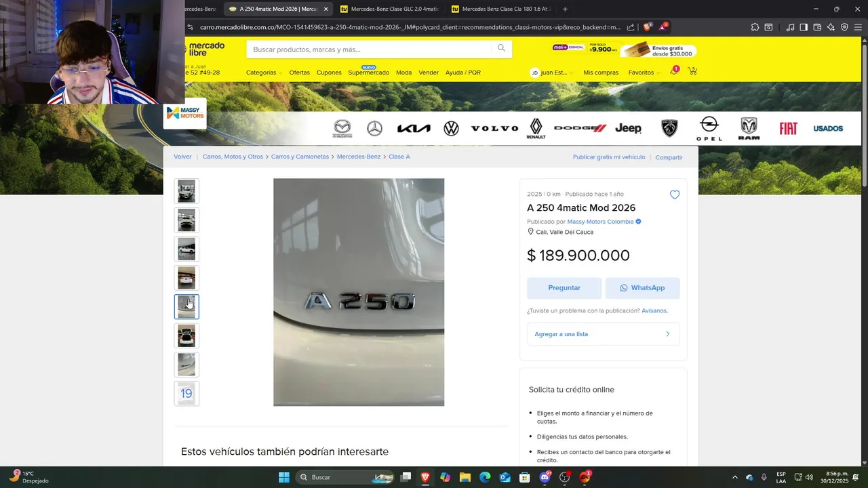Expand Agregar a una lista option
Screen dimensions: 868x488
click(x=603, y=334)
